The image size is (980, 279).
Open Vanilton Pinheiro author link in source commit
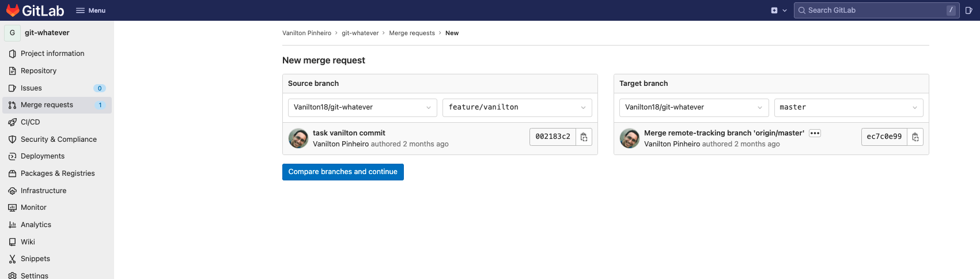(341, 144)
